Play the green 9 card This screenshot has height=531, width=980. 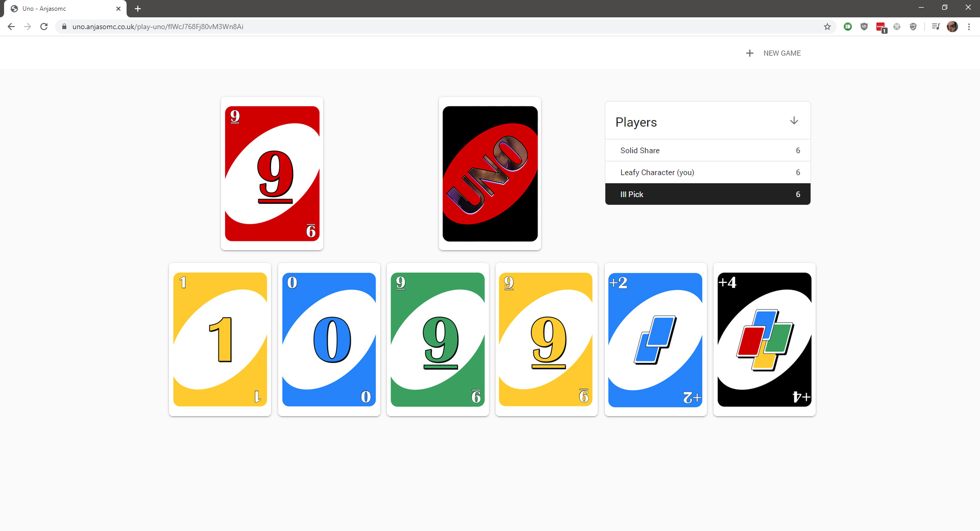point(438,340)
